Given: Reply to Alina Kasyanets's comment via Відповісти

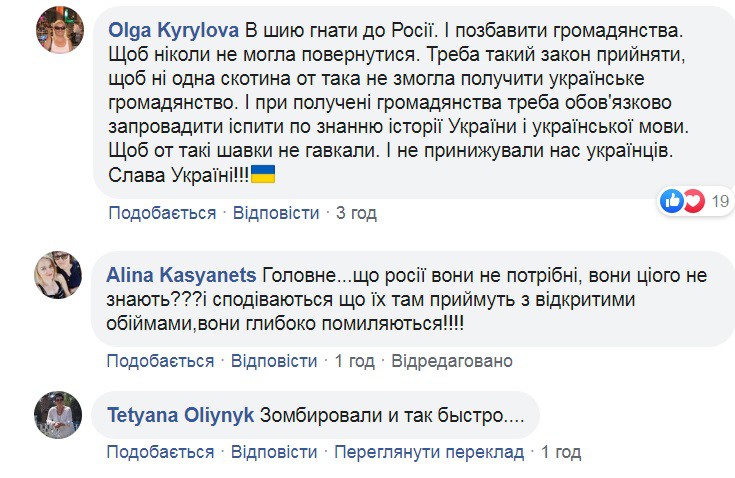Looking at the screenshot, I should [275, 360].
